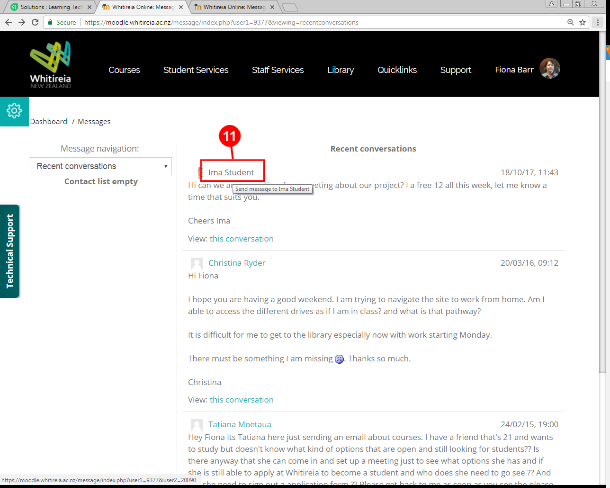Open the Courses menu

124,70
